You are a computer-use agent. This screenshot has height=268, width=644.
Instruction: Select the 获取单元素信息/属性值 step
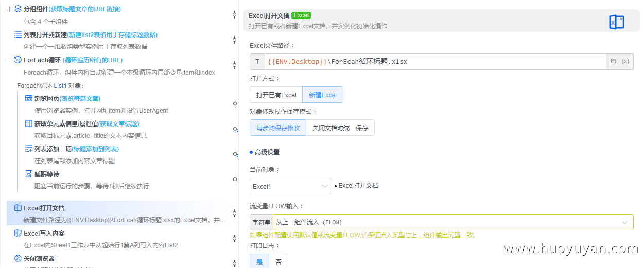tap(87, 123)
